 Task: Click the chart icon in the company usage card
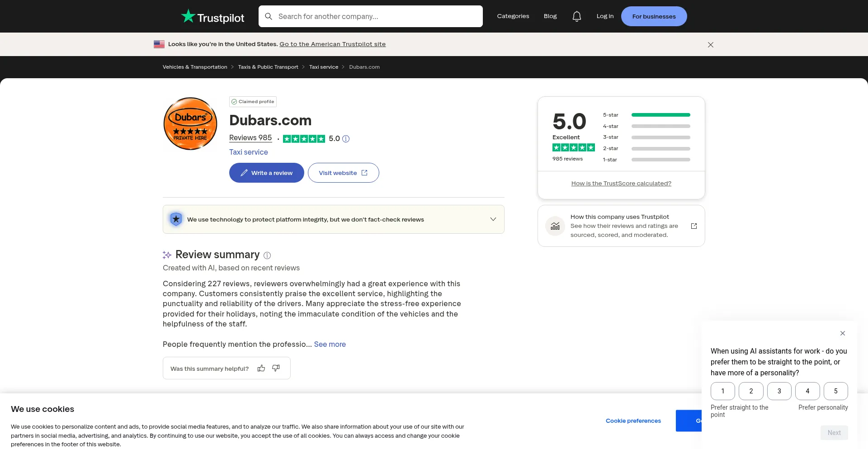pyautogui.click(x=555, y=226)
